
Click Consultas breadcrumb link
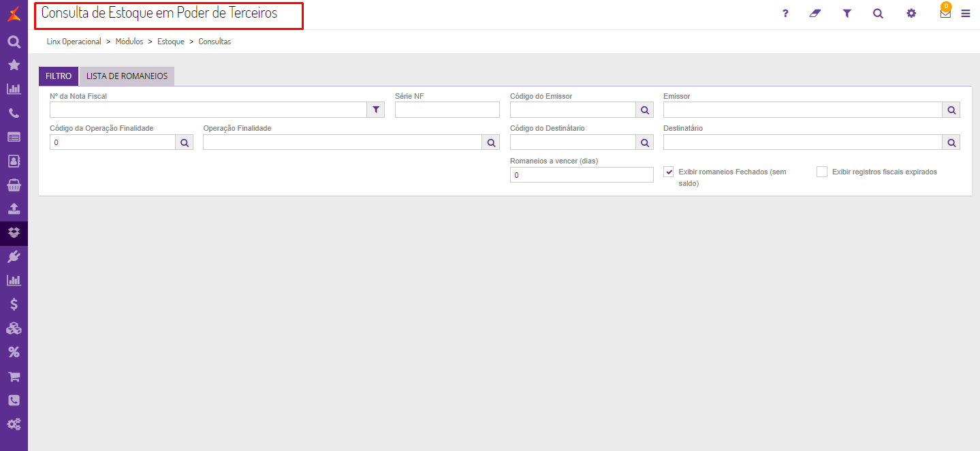[x=215, y=42]
